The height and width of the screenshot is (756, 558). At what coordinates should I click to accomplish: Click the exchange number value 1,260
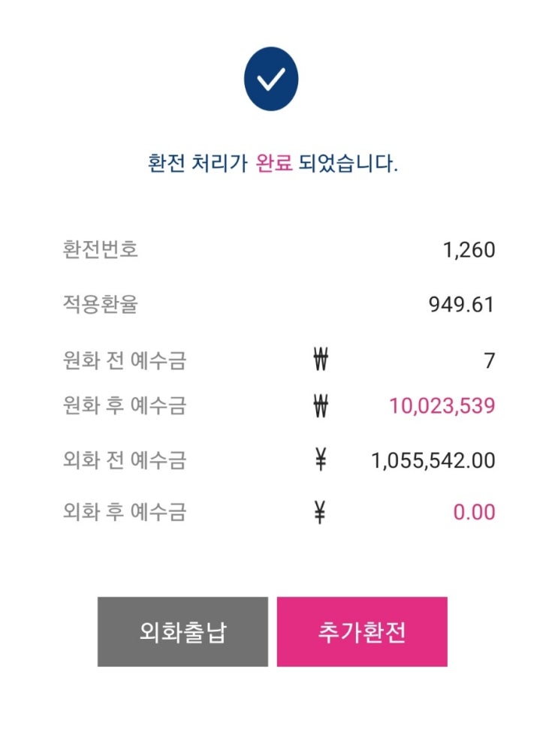469,250
